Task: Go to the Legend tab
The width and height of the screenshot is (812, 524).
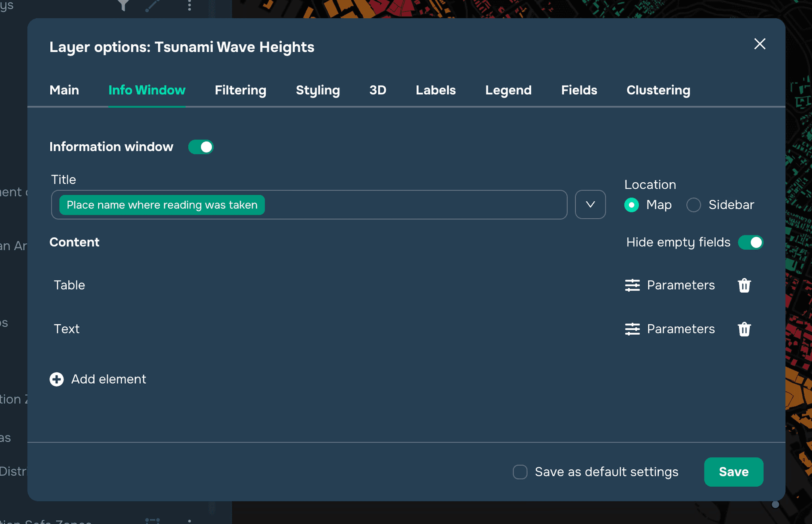Action: [508, 90]
